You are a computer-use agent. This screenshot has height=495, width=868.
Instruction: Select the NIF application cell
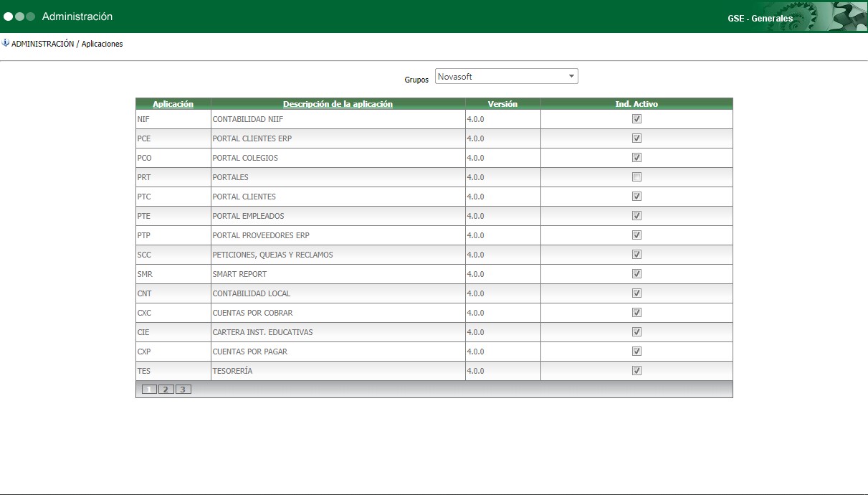[x=173, y=119]
